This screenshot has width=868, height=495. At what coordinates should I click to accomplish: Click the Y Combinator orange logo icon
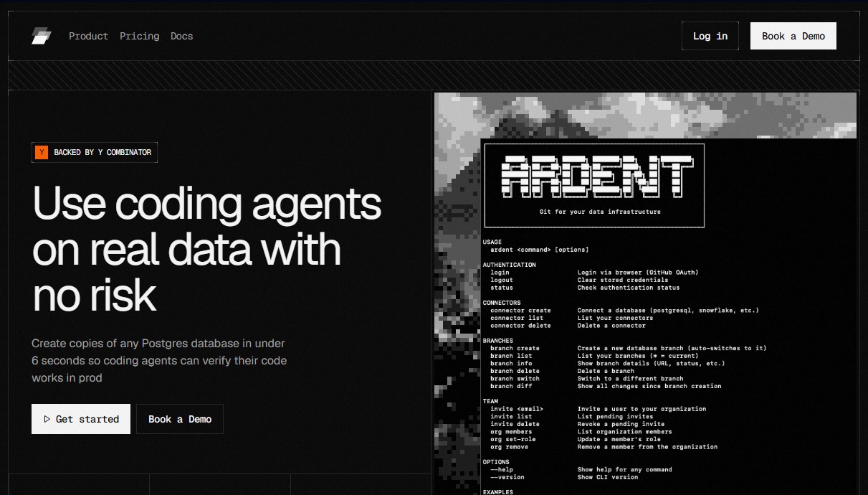point(42,152)
